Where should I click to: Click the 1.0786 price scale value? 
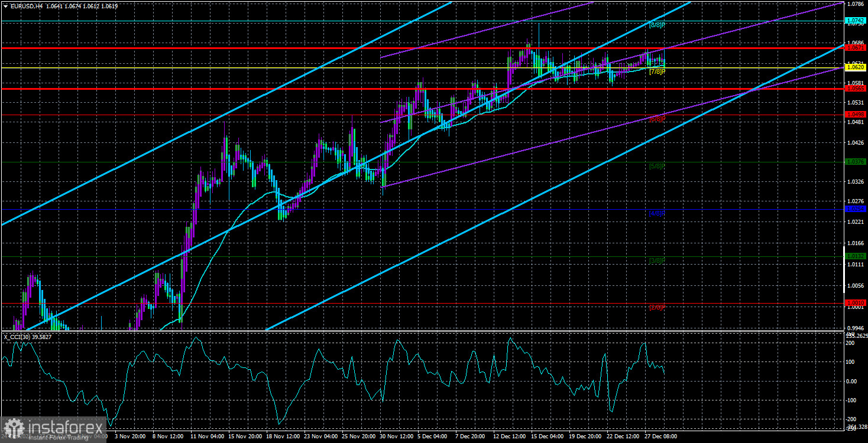point(855,4)
